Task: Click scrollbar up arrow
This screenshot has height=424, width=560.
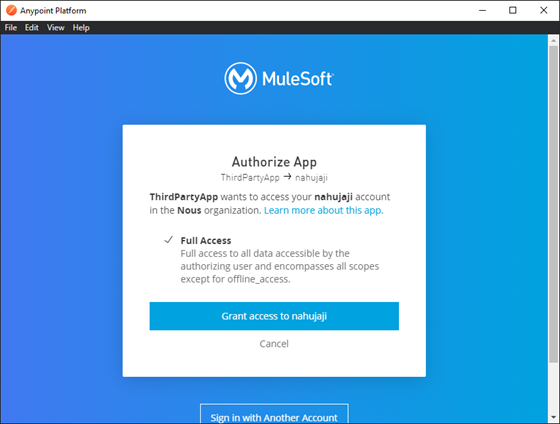Action: click(553, 40)
